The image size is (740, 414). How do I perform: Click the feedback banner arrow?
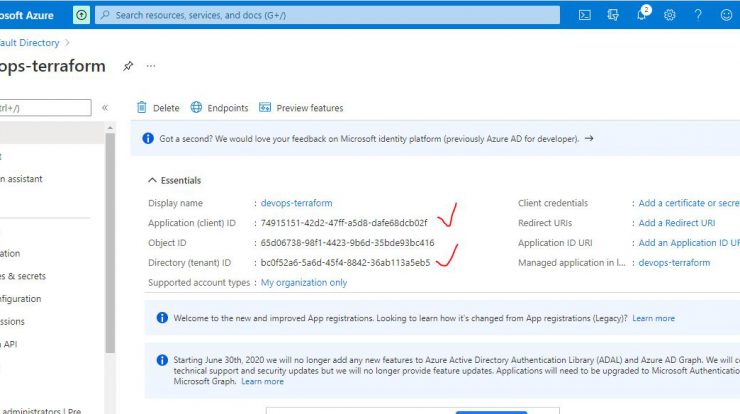(589, 138)
